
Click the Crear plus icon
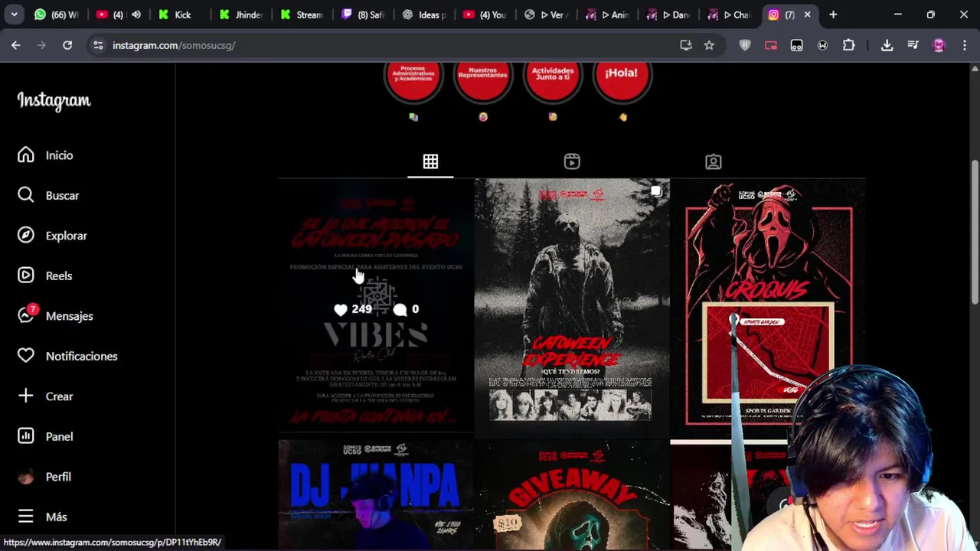click(x=26, y=396)
